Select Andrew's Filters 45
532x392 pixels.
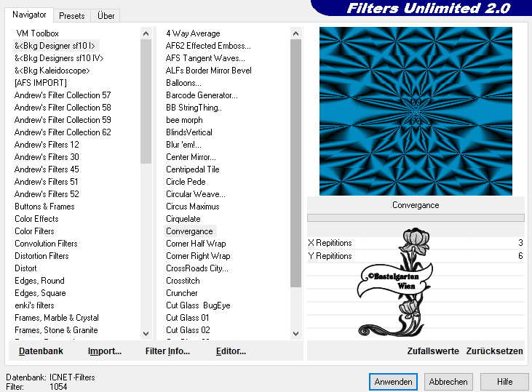point(47,169)
